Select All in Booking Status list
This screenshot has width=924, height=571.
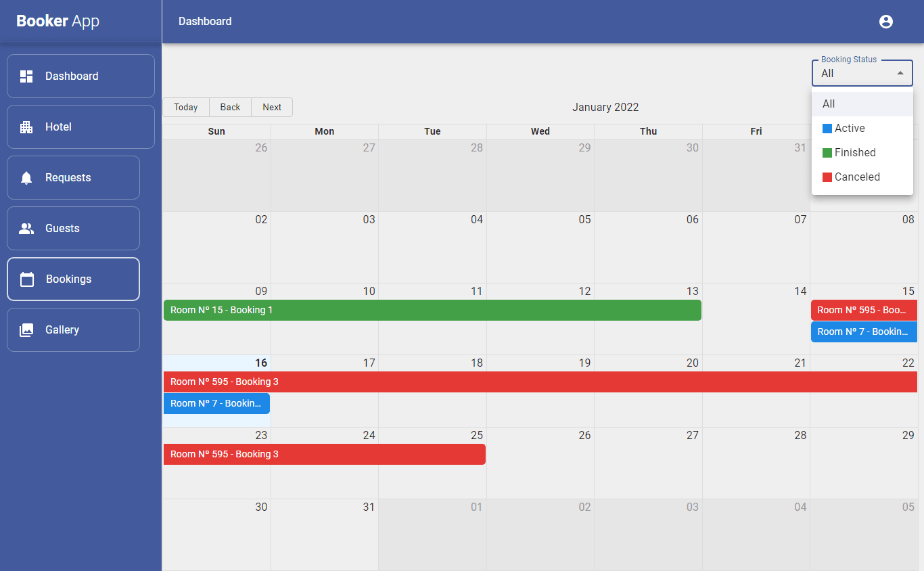[829, 104]
